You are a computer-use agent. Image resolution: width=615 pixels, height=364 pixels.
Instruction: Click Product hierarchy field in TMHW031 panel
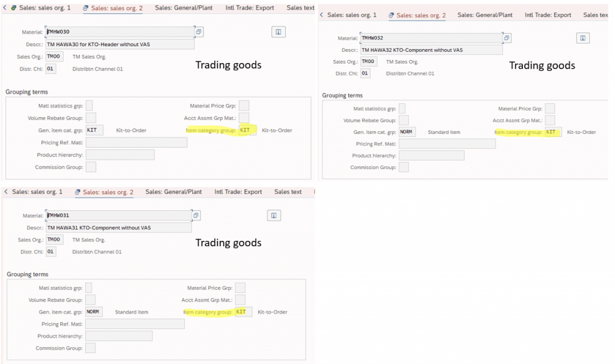pyautogui.click(x=119, y=336)
